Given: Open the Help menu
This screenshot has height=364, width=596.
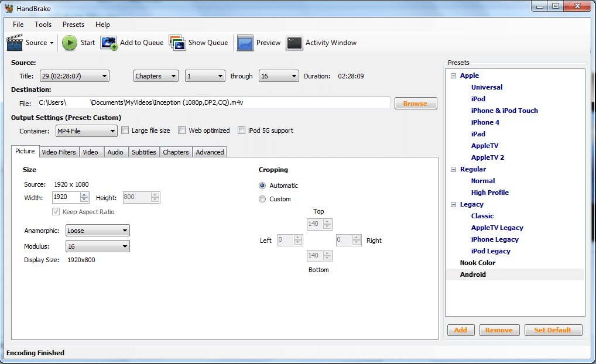Looking at the screenshot, I should (x=102, y=25).
